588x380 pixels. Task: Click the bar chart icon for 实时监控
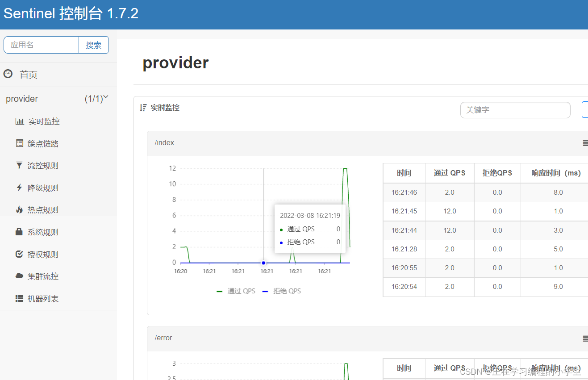point(20,121)
